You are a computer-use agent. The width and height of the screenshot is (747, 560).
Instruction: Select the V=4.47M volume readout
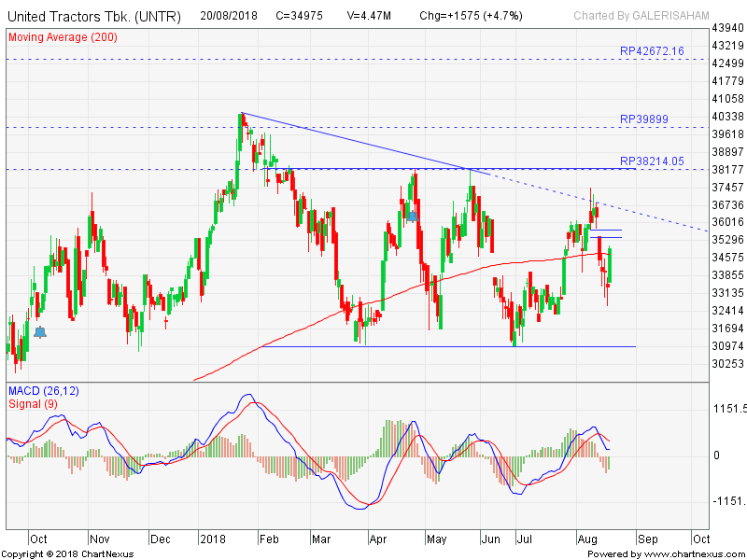[373, 16]
